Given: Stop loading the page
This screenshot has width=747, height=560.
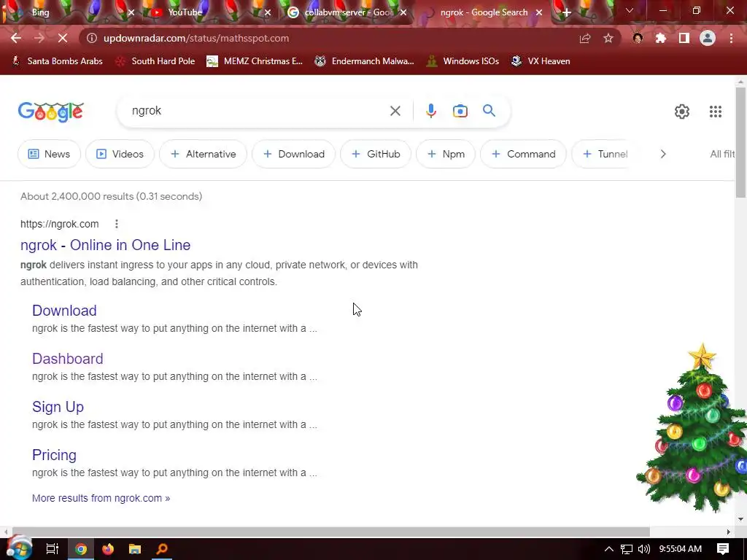Looking at the screenshot, I should (x=63, y=38).
